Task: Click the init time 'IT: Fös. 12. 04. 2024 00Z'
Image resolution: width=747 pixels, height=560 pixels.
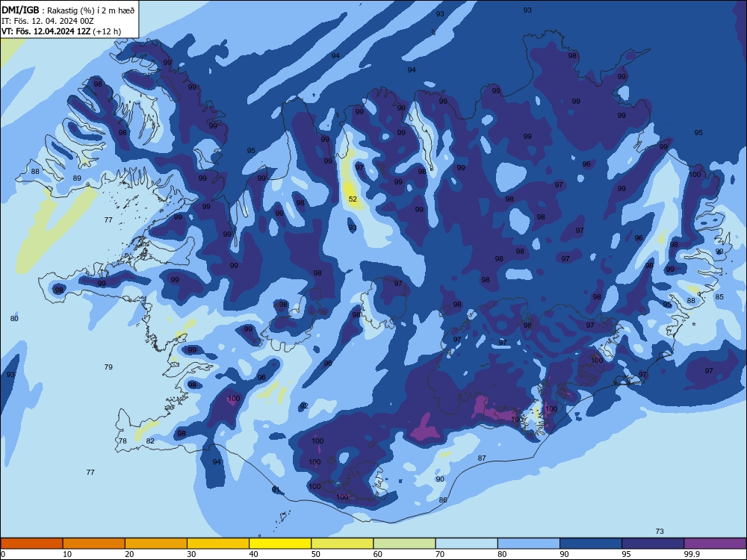Action: (47, 21)
